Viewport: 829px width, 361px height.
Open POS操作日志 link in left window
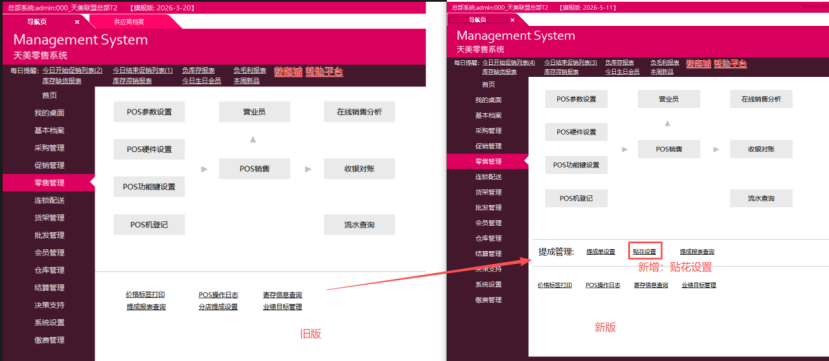coord(218,294)
